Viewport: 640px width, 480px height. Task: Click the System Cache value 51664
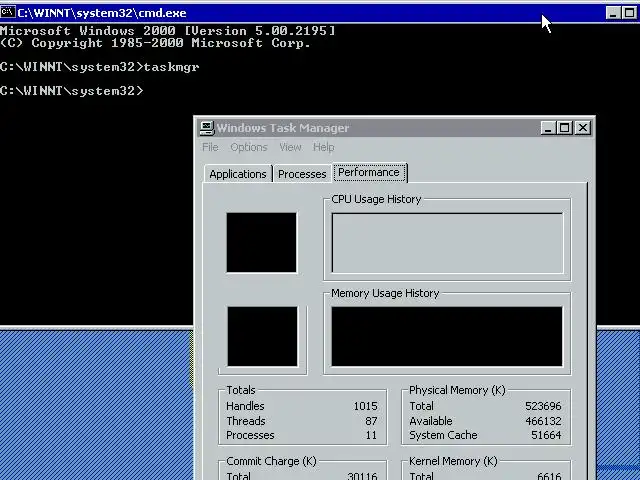546,435
